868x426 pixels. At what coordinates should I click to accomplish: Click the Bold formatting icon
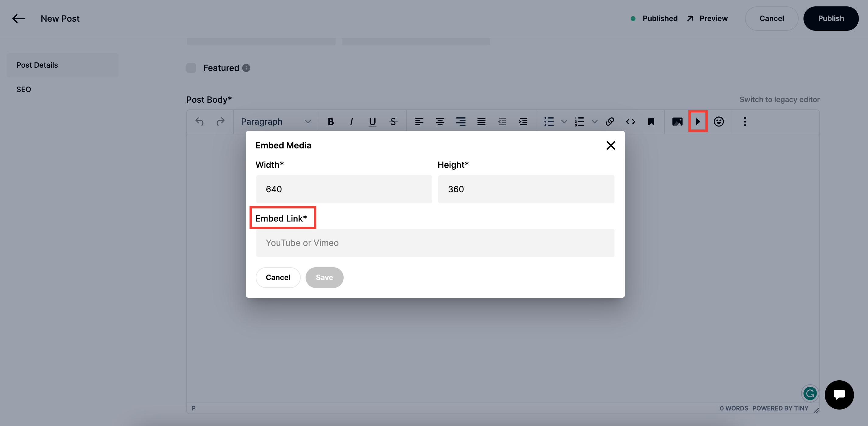point(331,121)
